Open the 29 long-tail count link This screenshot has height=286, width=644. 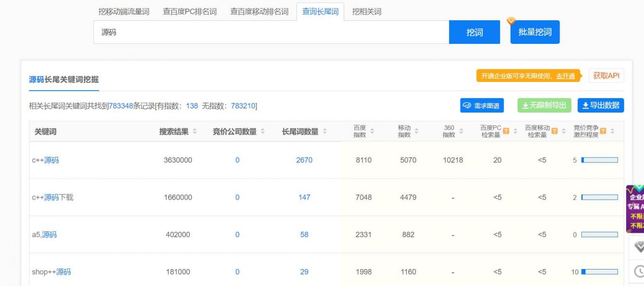tap(304, 272)
